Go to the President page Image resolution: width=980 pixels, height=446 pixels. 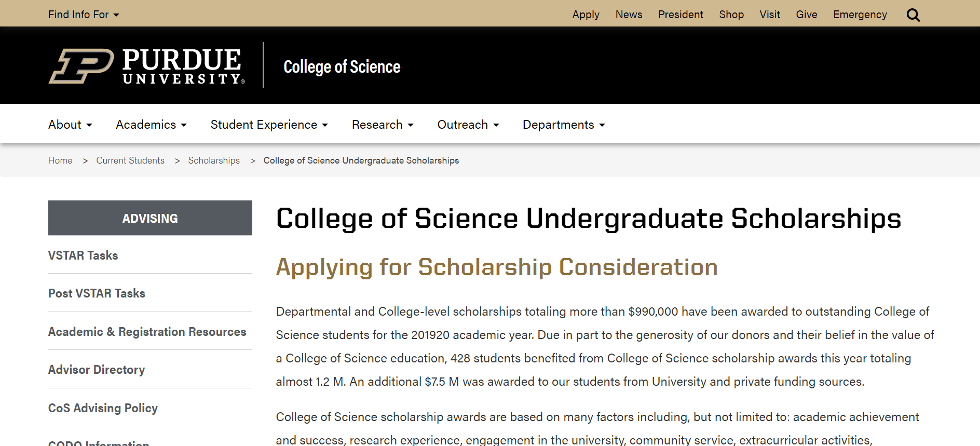[680, 15]
